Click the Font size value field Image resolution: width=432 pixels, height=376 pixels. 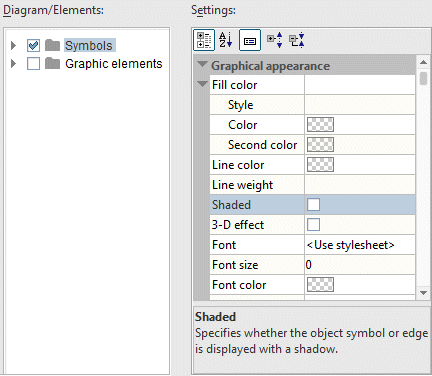(x=360, y=265)
